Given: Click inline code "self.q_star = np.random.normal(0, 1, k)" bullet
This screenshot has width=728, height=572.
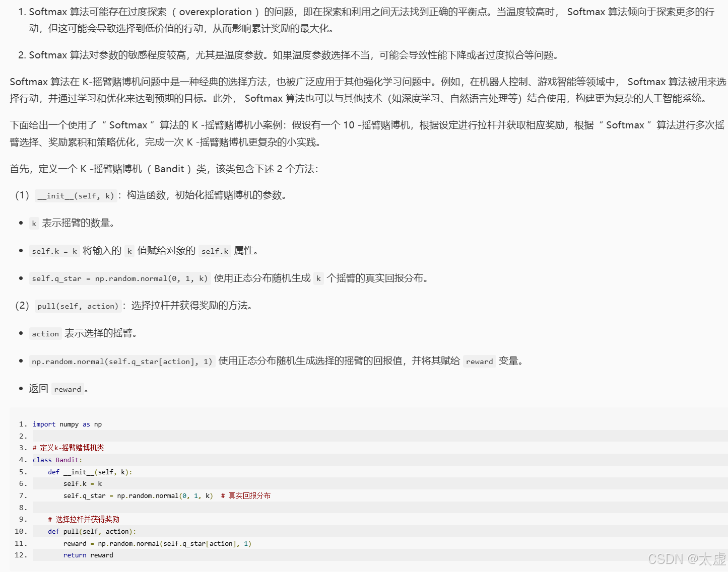Looking at the screenshot, I should [x=120, y=278].
